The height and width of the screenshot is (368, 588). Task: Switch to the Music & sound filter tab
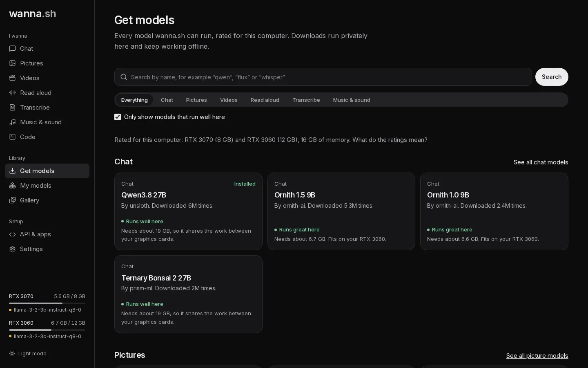click(352, 100)
